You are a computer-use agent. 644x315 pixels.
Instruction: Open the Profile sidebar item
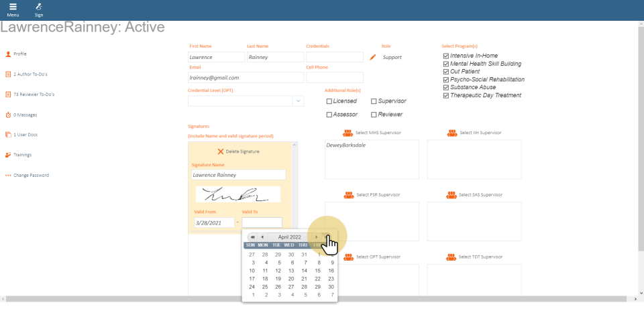coord(20,54)
